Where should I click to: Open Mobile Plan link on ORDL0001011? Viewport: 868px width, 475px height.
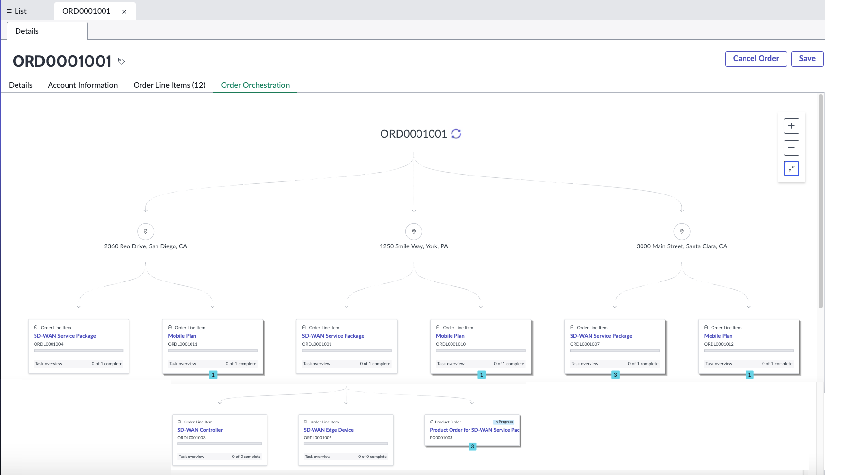click(x=182, y=336)
